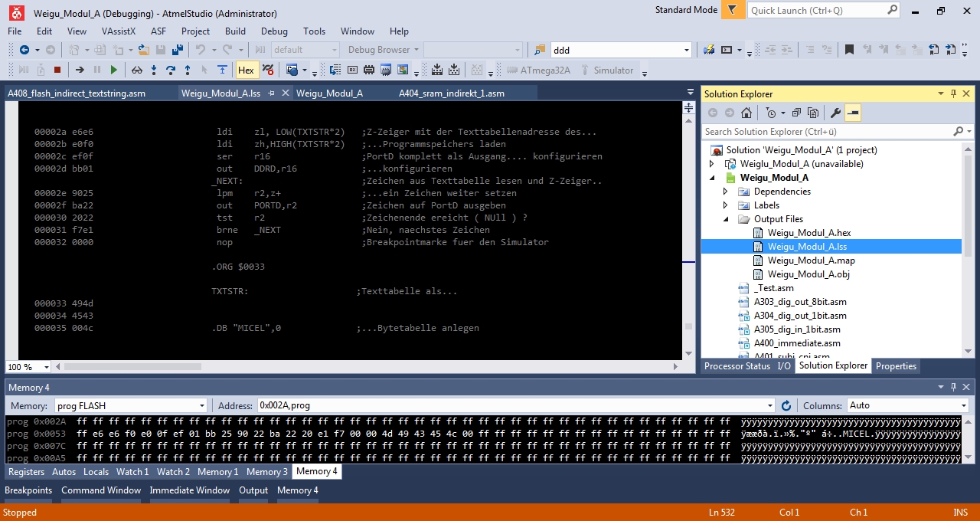Click the Step Into arrow icon
The width and height of the screenshot is (980, 521).
154,70
